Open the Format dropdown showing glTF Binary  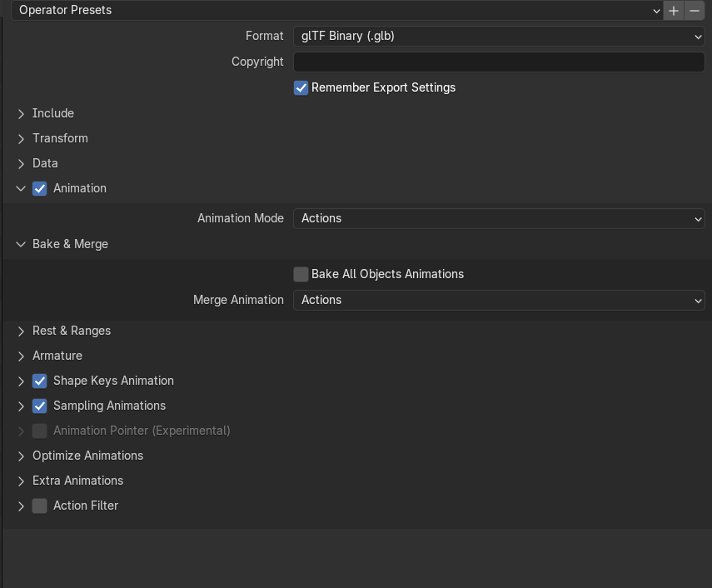pos(499,36)
